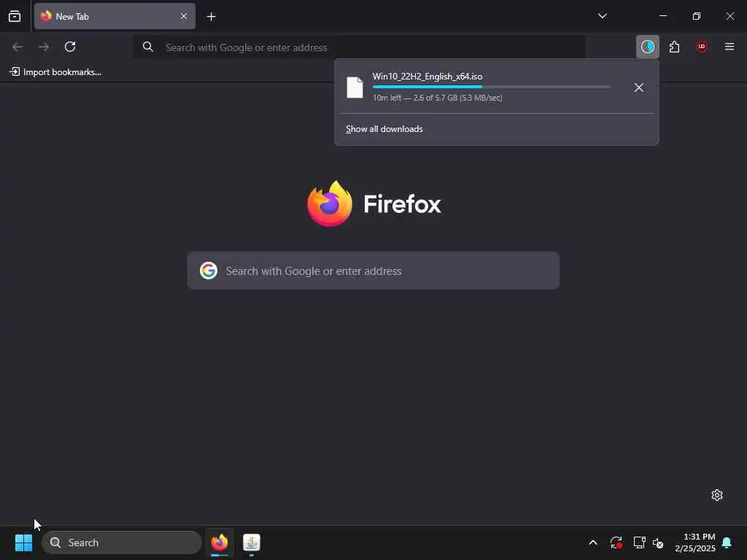Open the Extensions puzzle icon
The width and height of the screenshot is (747, 560).
(x=674, y=47)
